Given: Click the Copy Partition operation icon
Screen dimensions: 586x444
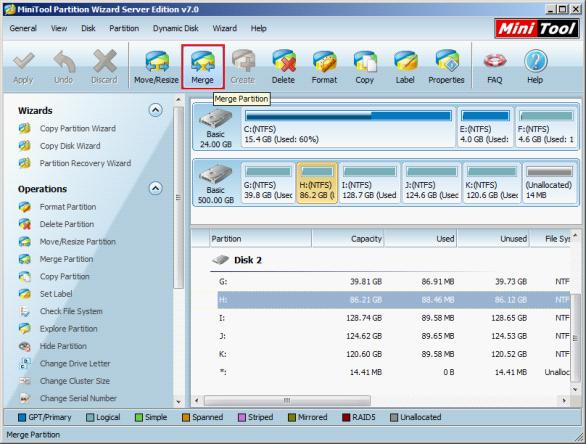Looking at the screenshot, I should (25, 277).
